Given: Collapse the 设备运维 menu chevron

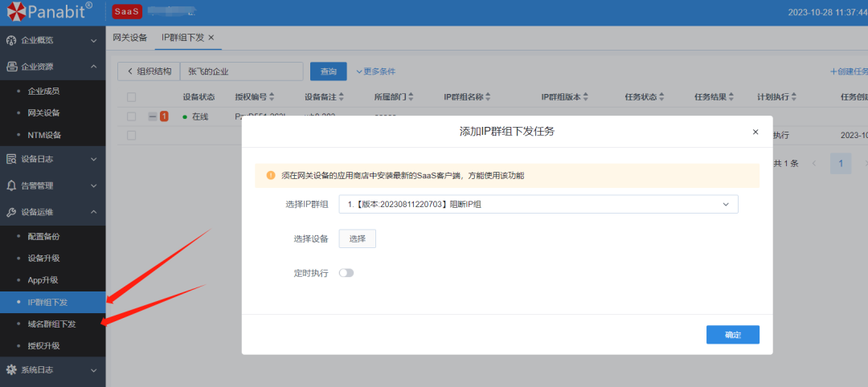Looking at the screenshot, I should pos(93,212).
